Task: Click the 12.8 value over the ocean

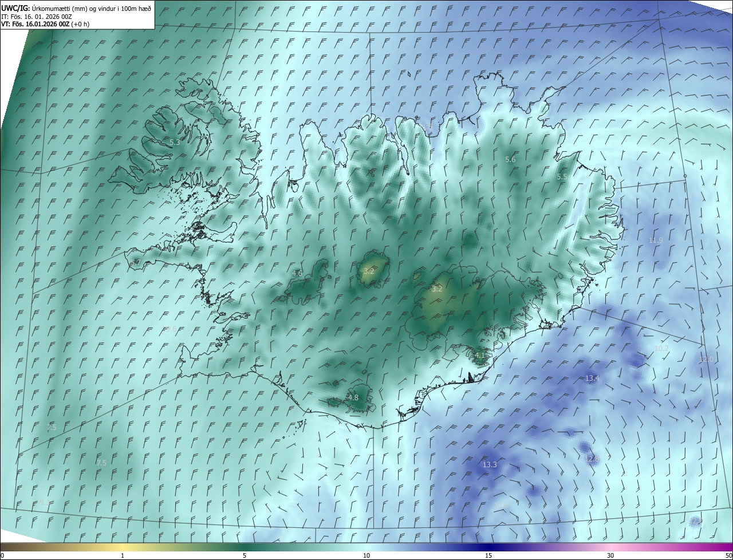Action: [592, 459]
